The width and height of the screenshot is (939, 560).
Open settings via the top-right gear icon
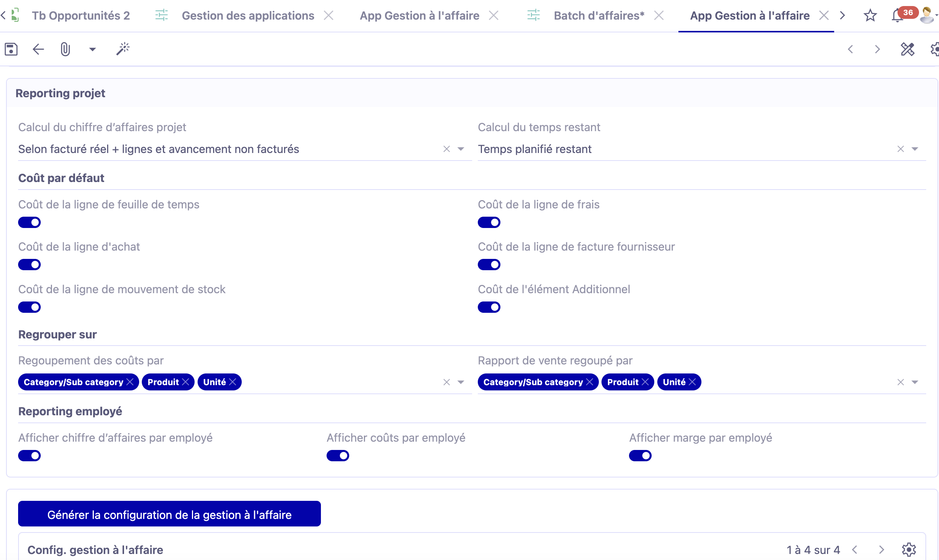pos(935,49)
